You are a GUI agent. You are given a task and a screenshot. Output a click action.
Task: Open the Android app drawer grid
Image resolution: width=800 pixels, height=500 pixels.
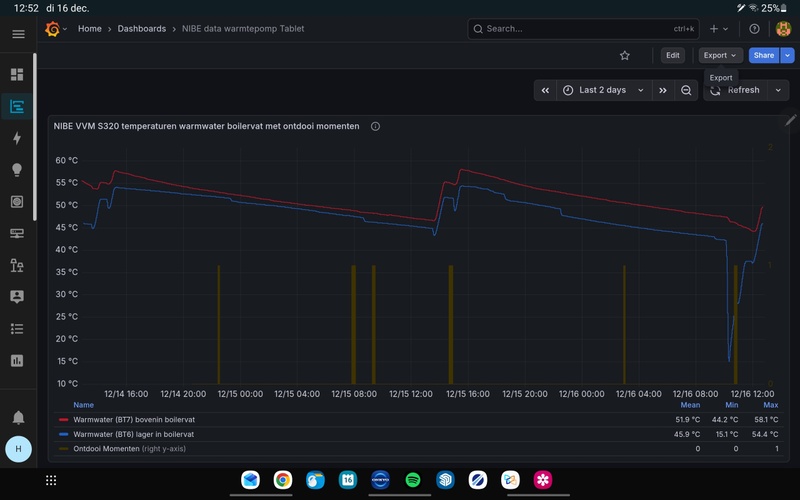[51, 480]
